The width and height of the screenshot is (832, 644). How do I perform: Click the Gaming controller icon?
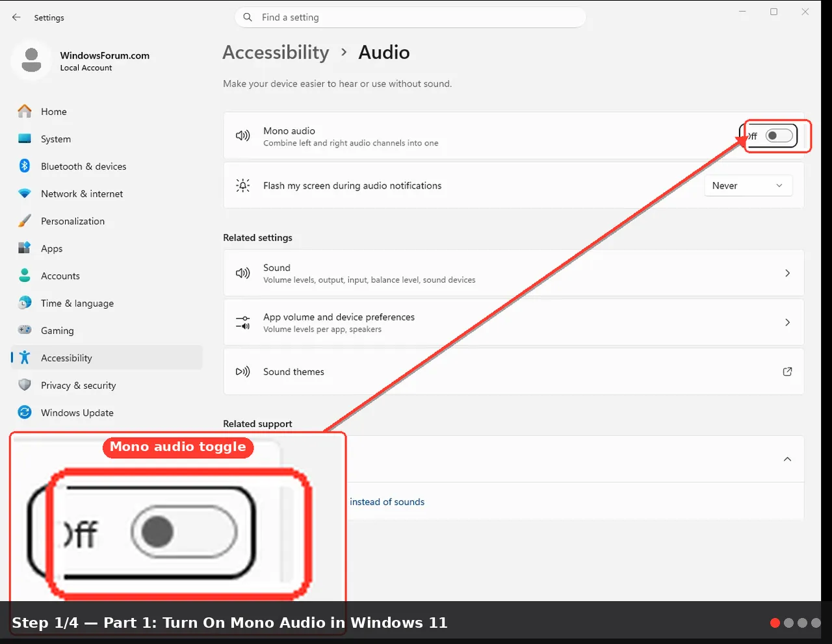pyautogui.click(x=25, y=330)
